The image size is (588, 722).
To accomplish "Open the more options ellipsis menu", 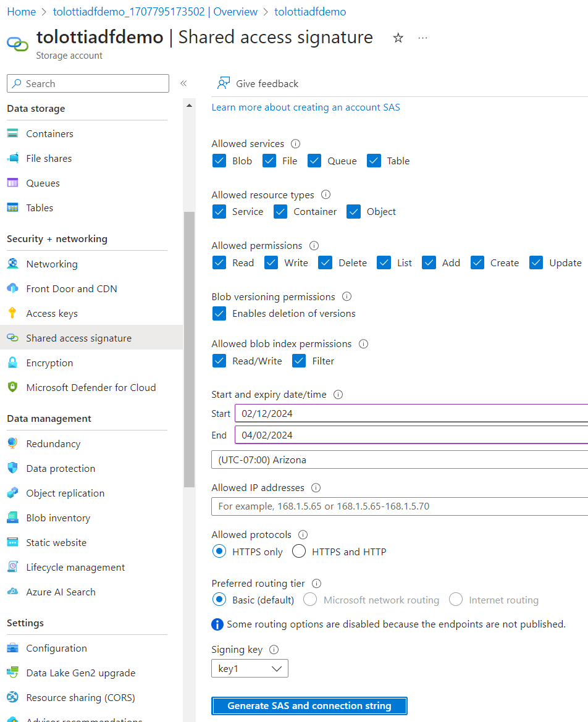I will coord(422,38).
